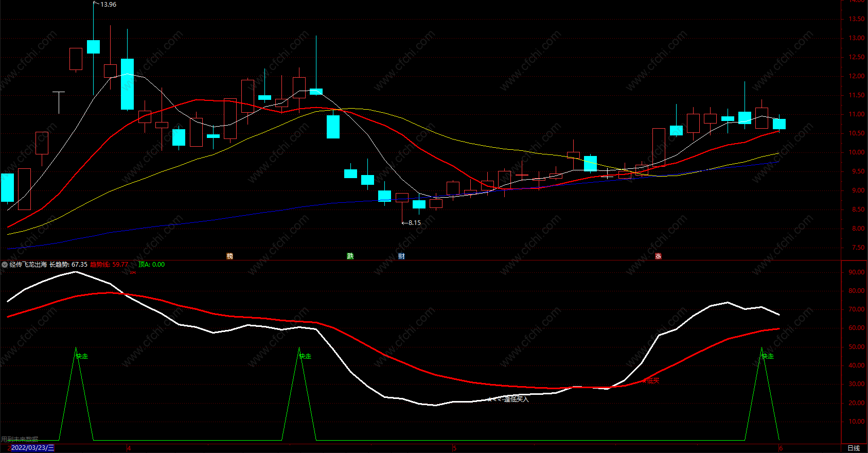Click the 逢低买入 signal label

[516, 399]
